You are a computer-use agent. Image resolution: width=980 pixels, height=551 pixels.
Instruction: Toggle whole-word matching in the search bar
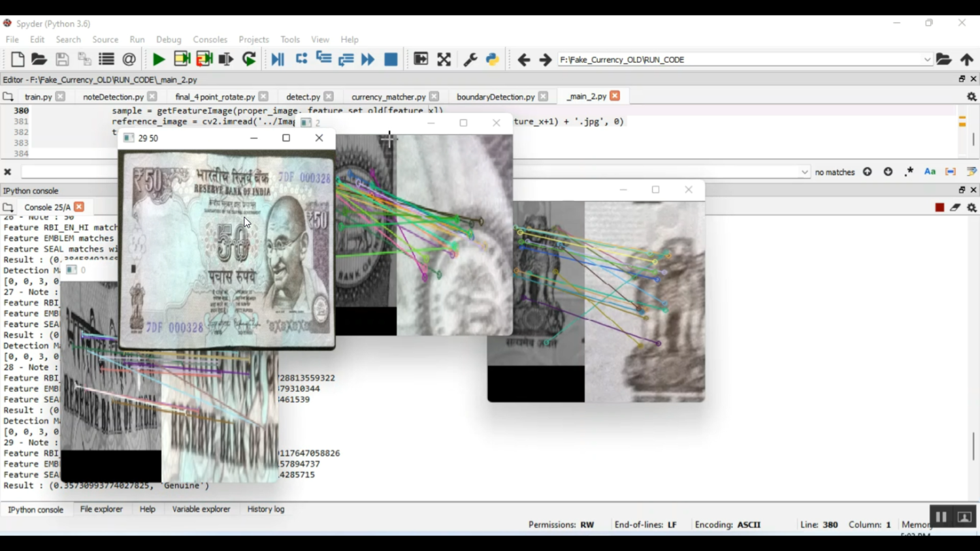949,171
